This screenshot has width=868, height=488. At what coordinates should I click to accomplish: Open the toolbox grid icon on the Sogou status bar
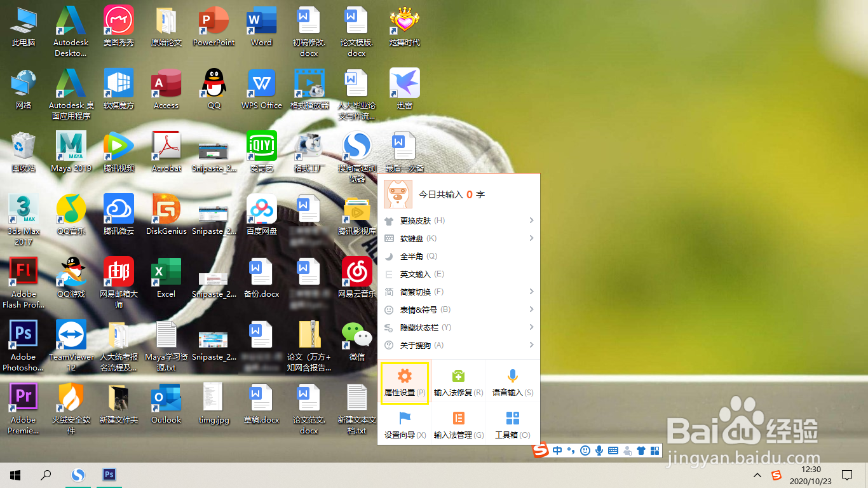[655, 451]
